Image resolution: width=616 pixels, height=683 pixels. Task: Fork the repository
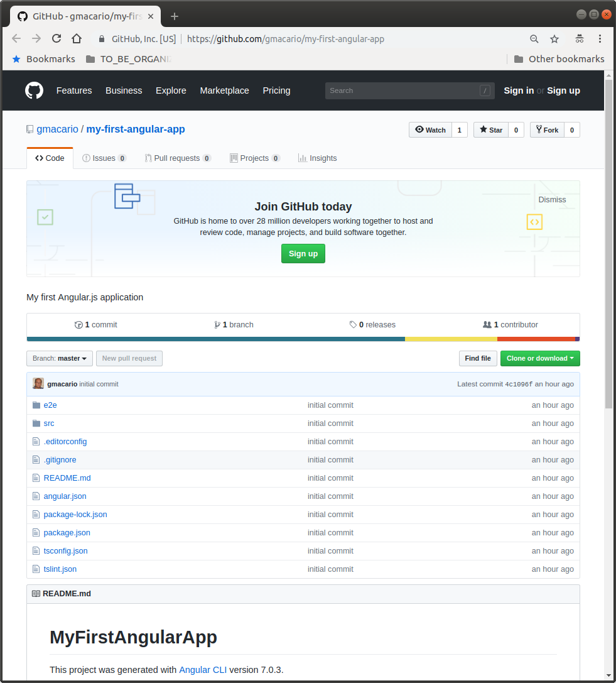547,130
